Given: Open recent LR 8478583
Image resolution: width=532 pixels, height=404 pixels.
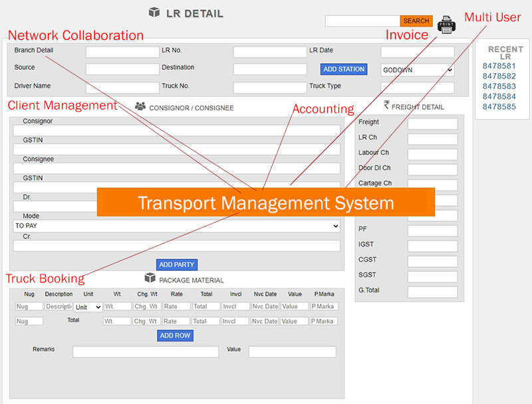Looking at the screenshot, I should (499, 86).
